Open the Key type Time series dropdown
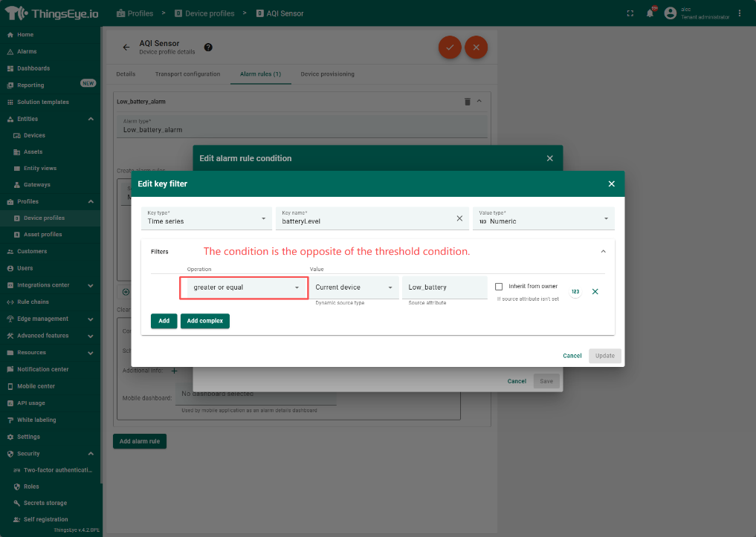756x537 pixels. (206, 218)
